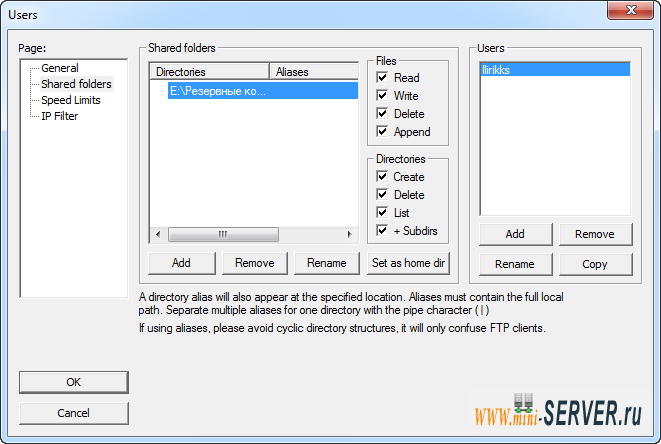The height and width of the screenshot is (444, 661).
Task: Click the Cancel button
Action: tap(74, 413)
